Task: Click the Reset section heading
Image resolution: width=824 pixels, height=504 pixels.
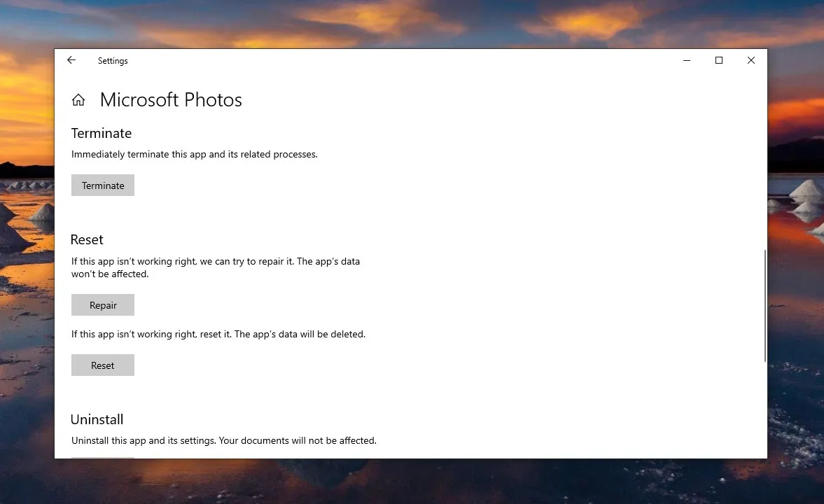Action: point(87,239)
